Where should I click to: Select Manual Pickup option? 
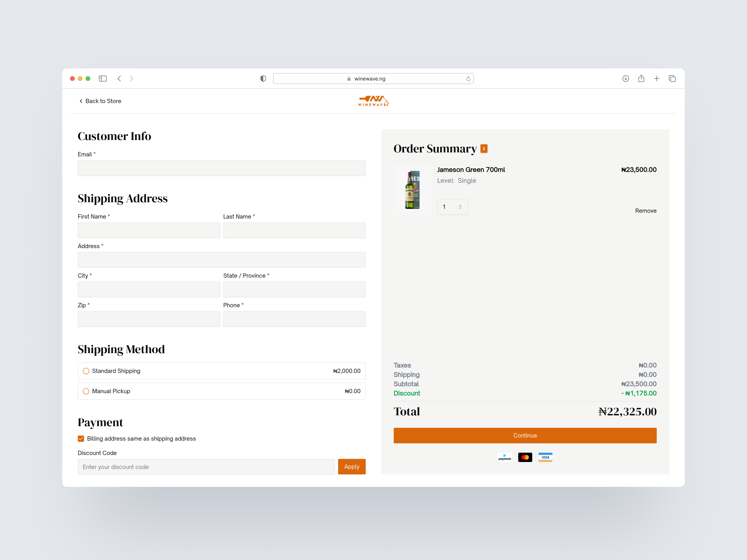(x=222, y=391)
